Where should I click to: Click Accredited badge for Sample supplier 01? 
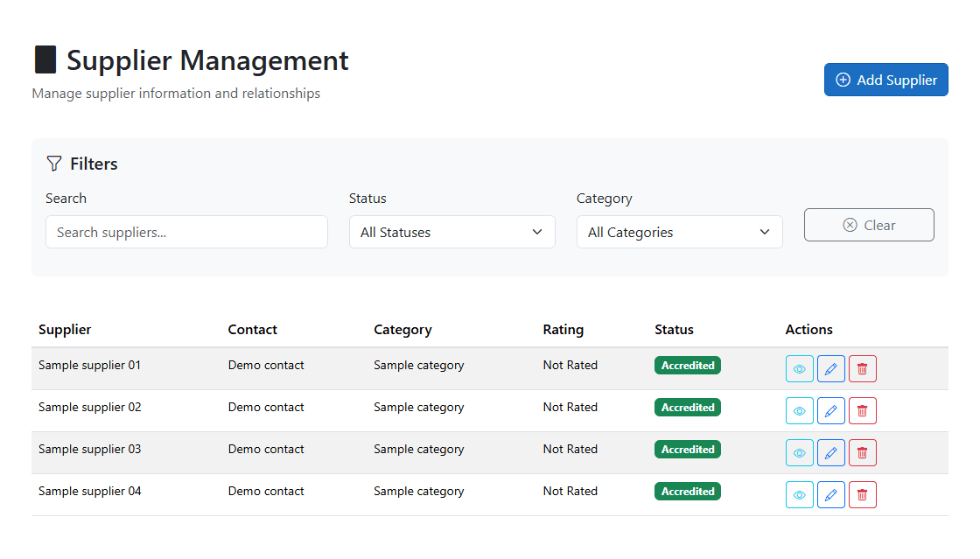(688, 366)
